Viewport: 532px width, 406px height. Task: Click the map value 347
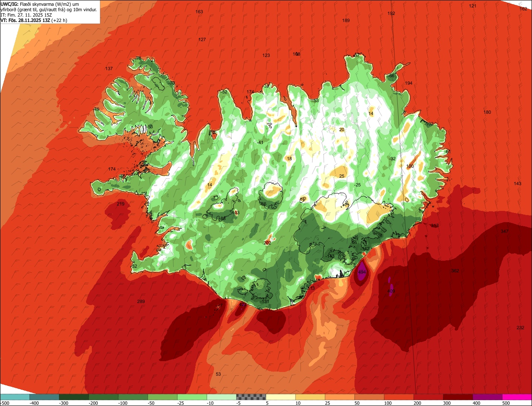pyautogui.click(x=505, y=231)
